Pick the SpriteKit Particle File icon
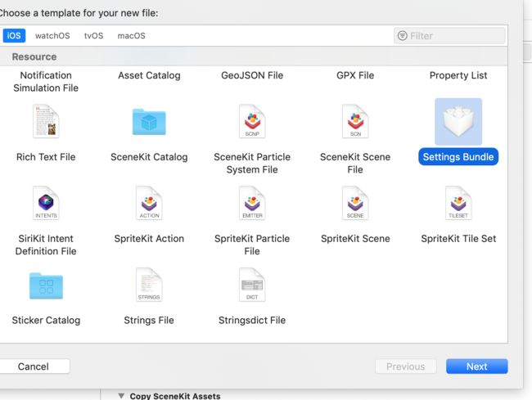 tap(252, 203)
